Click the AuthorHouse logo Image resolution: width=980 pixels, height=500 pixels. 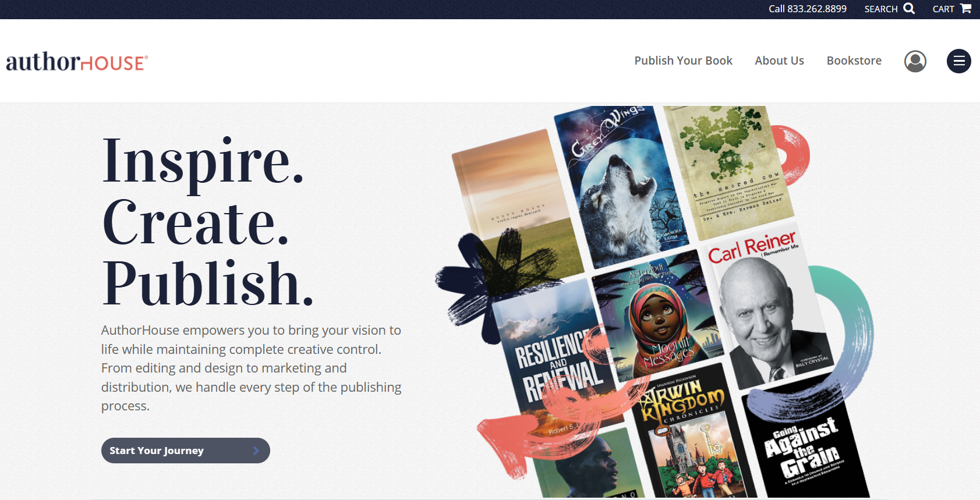click(x=77, y=62)
